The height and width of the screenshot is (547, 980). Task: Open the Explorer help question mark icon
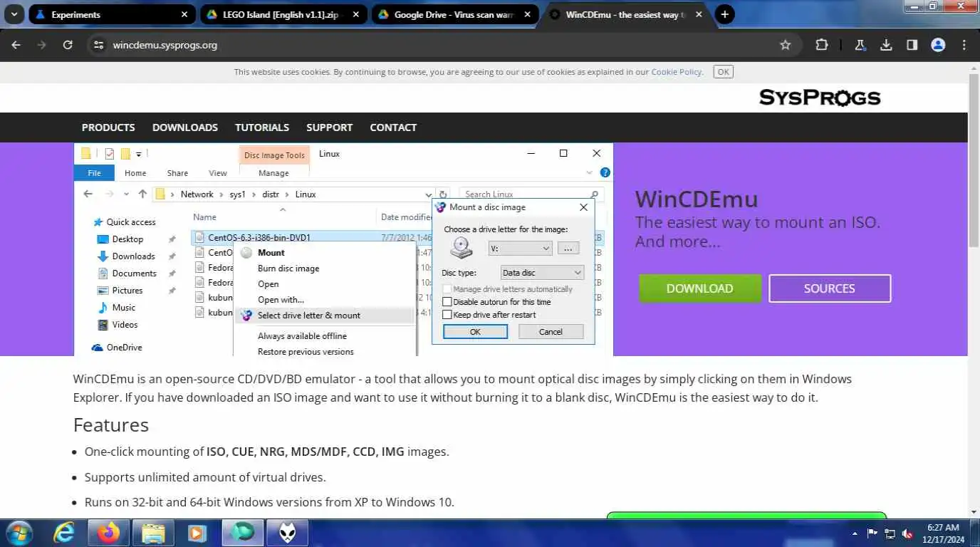(605, 172)
